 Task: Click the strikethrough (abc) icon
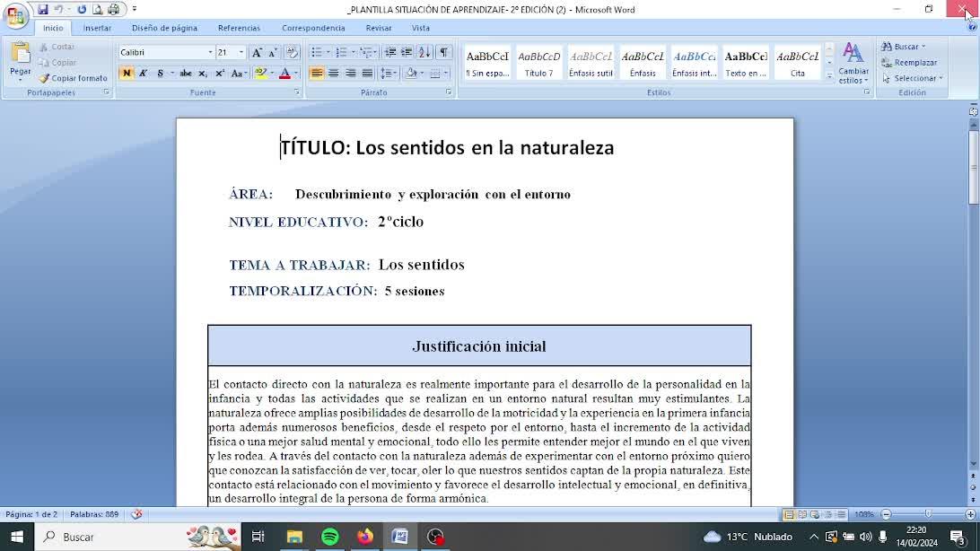point(186,74)
